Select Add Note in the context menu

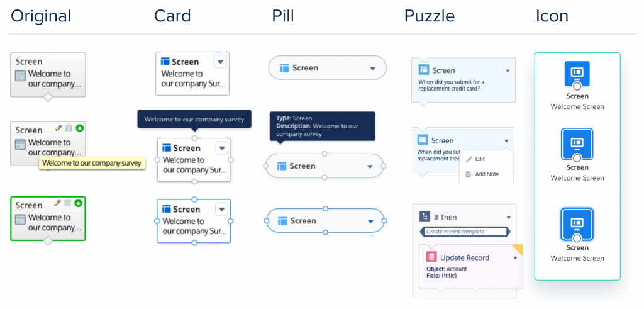486,174
